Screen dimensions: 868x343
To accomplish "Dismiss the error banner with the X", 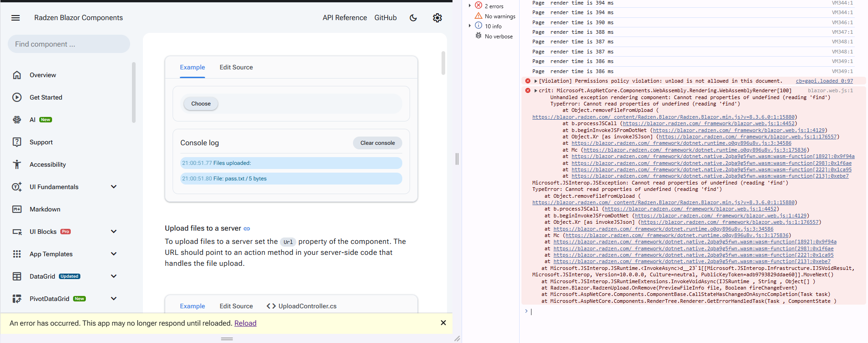I will 443,323.
